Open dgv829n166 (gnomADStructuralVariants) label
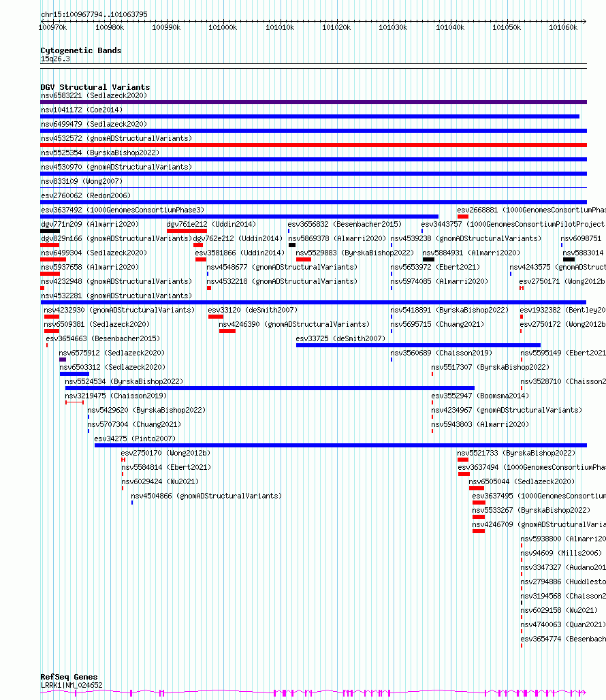 click(x=116, y=238)
